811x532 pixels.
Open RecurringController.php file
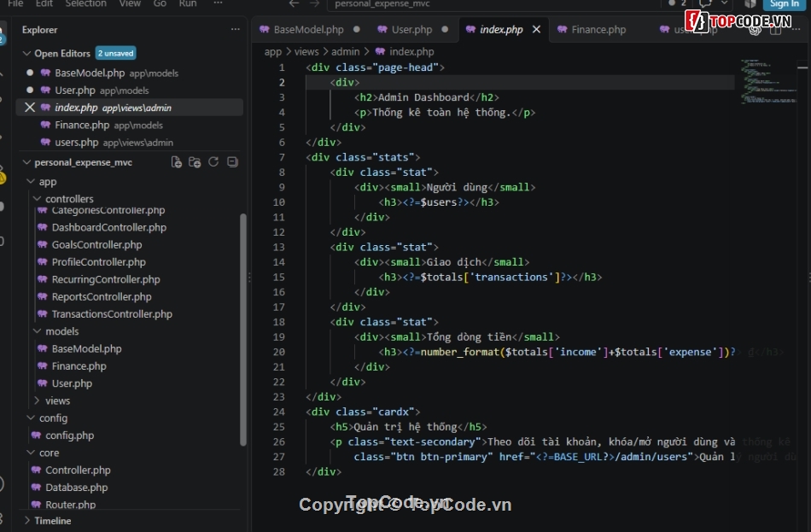pos(106,279)
